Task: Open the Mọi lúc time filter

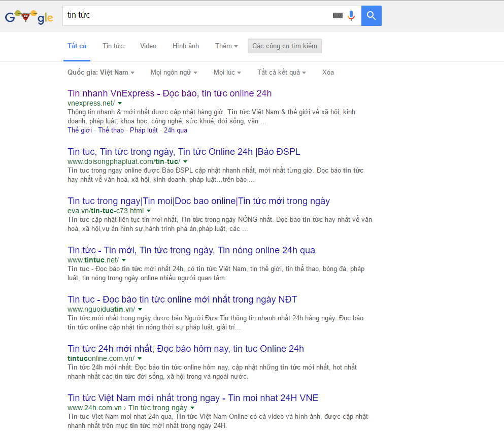Action: tap(227, 72)
